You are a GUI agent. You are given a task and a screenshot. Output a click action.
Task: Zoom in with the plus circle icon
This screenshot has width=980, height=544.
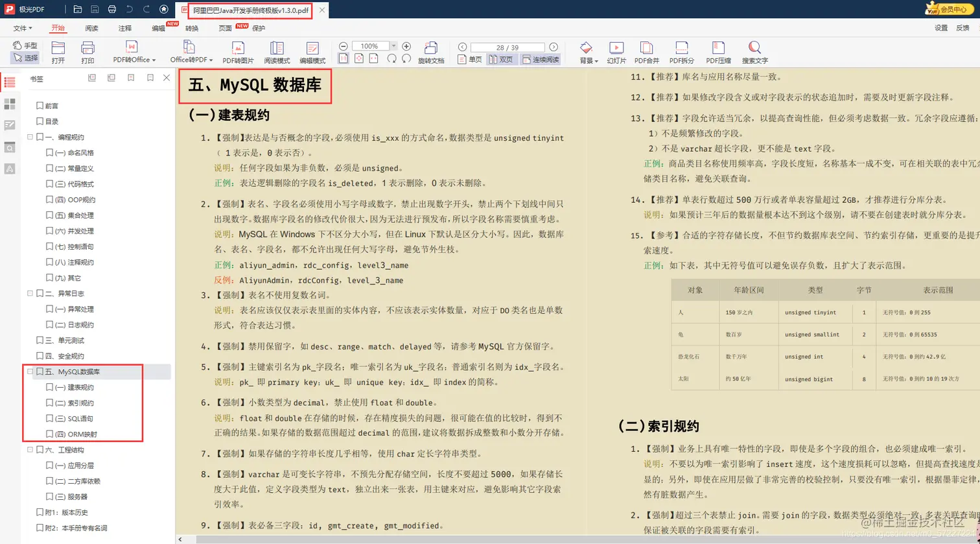point(406,46)
